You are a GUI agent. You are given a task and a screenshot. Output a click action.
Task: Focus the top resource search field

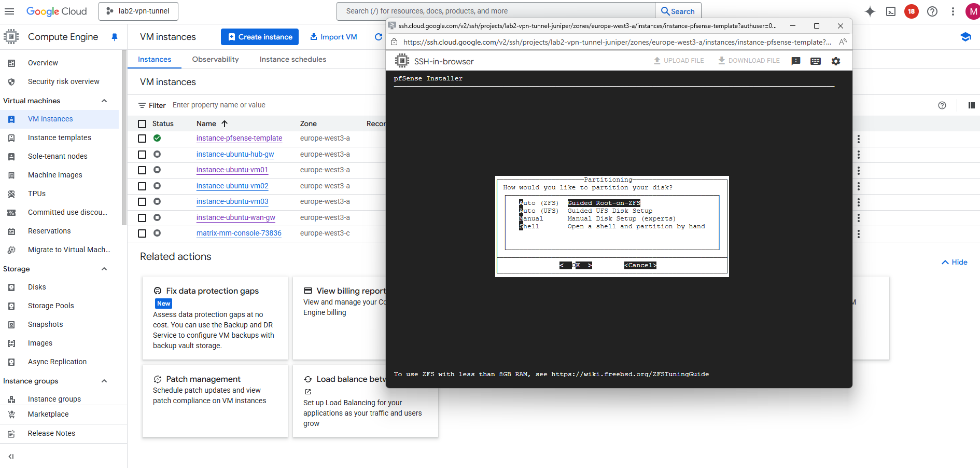496,11
